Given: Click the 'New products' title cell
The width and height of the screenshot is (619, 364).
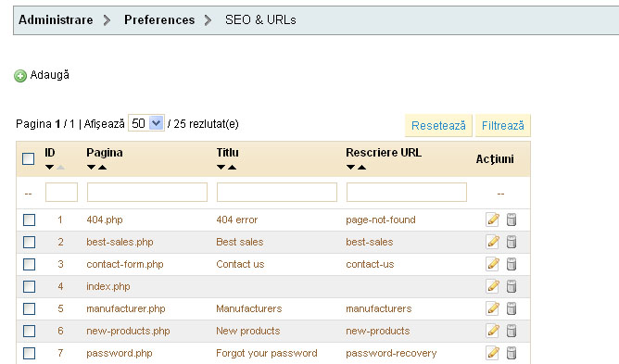Looking at the screenshot, I should pos(248,331).
